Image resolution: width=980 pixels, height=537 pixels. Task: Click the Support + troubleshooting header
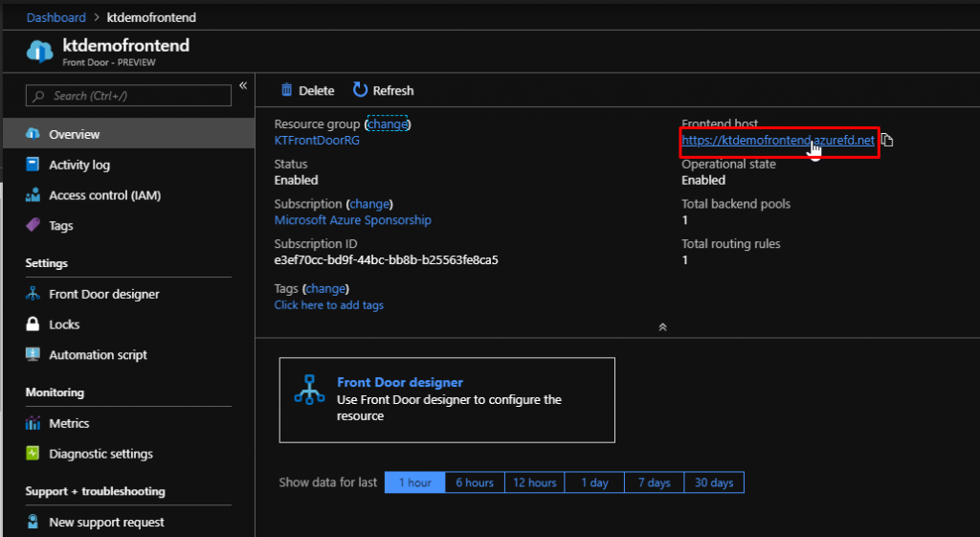click(95, 491)
